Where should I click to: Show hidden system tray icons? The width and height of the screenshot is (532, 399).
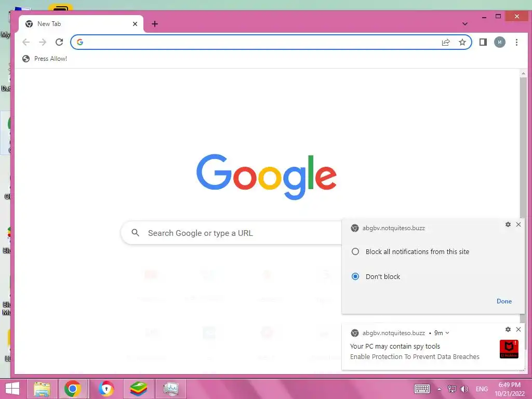pyautogui.click(x=439, y=389)
